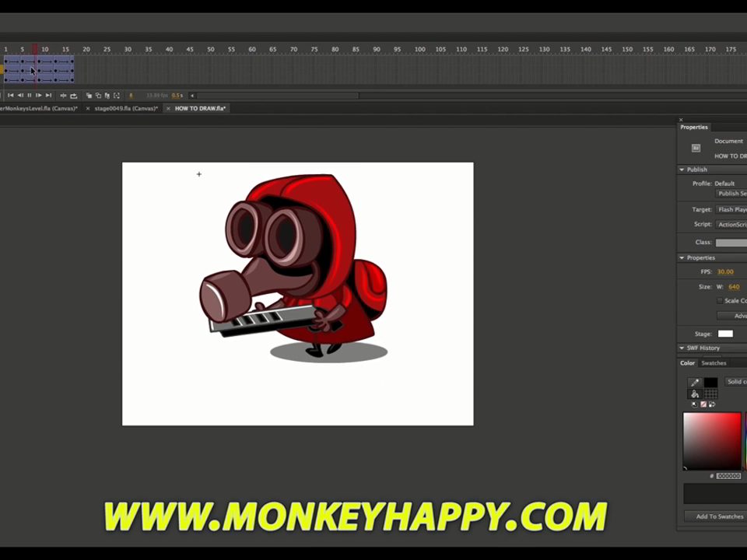Close the stage0049.fla tab
The height and width of the screenshot is (560, 747).
coord(88,109)
